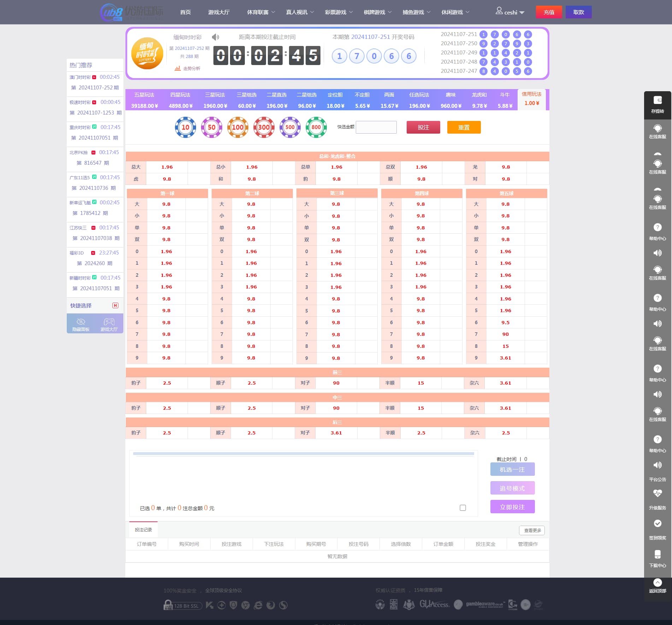The width and height of the screenshot is (672, 625).
Task: Pick the green 800 betting chip
Action: click(316, 127)
